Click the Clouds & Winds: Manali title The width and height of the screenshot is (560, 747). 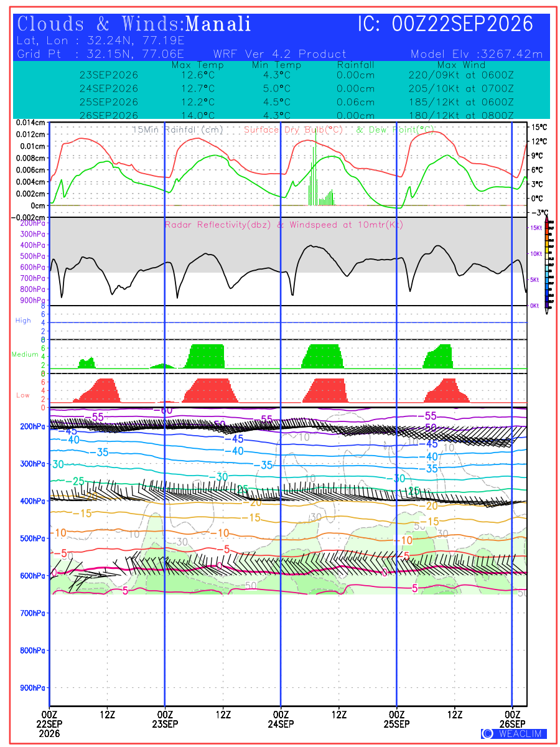coord(134,24)
